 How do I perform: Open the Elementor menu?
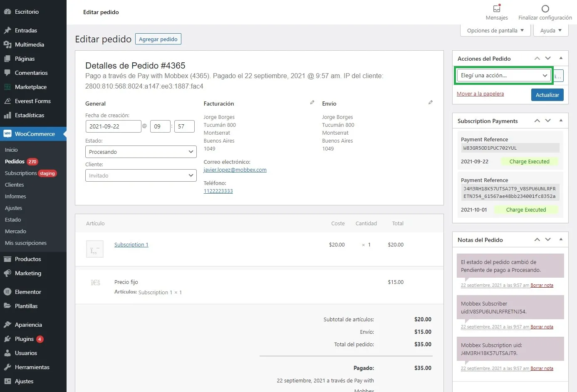[x=33, y=292]
